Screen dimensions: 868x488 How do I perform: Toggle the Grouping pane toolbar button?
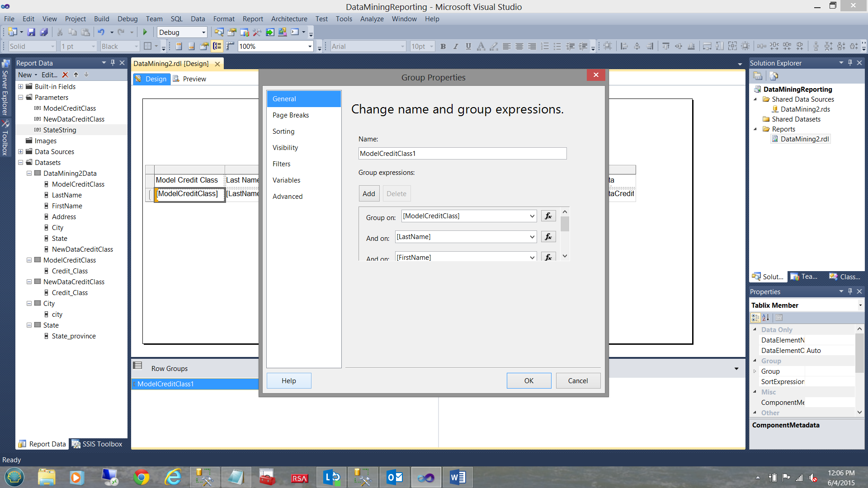coord(217,46)
